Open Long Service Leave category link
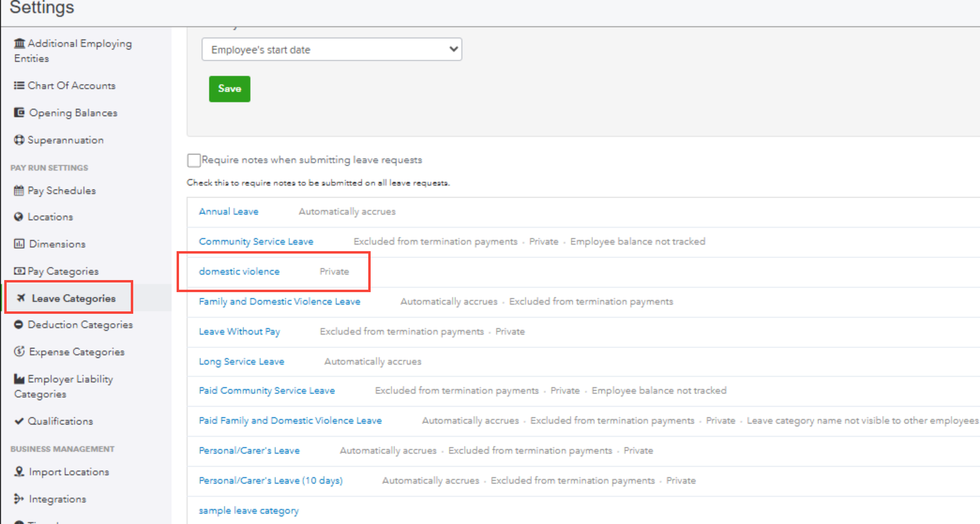Image resolution: width=980 pixels, height=524 pixels. [242, 361]
